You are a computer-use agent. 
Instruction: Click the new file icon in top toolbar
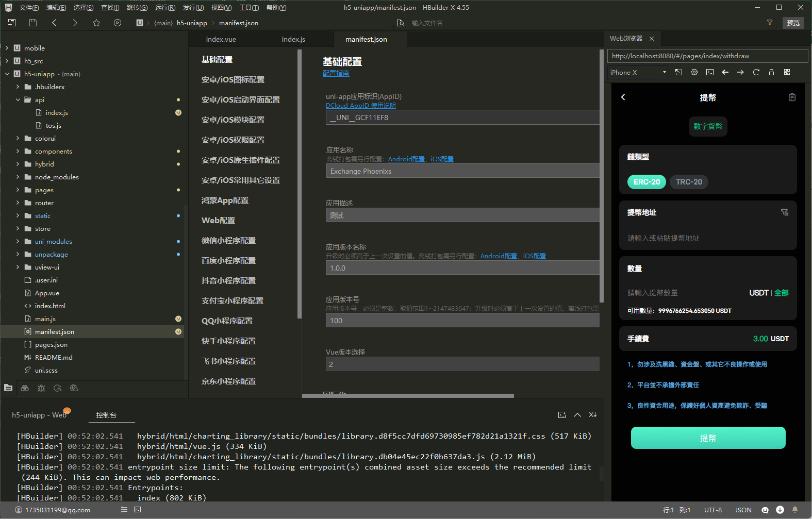point(12,23)
